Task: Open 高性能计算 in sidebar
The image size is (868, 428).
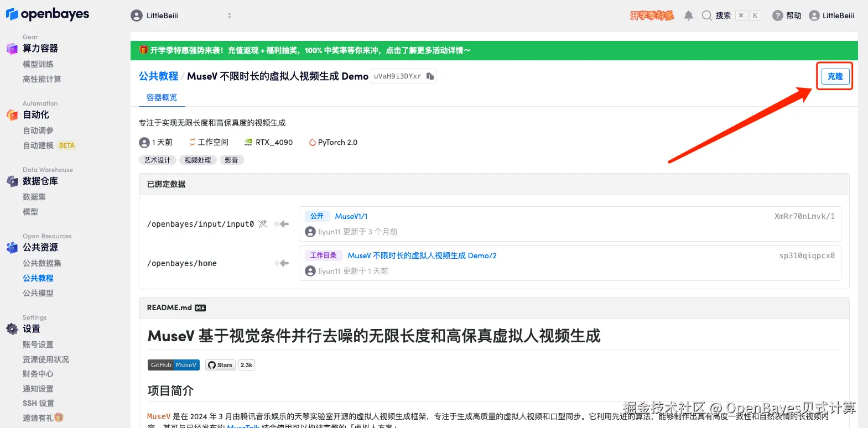Action: point(42,79)
